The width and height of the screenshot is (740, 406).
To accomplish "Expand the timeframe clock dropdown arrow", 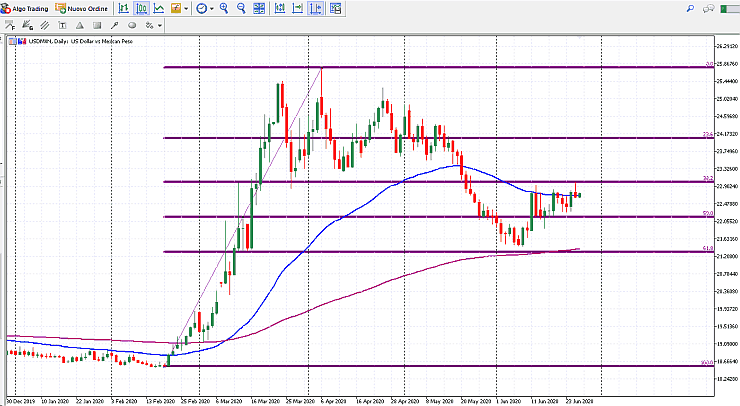I will pyautogui.click(x=212, y=8).
